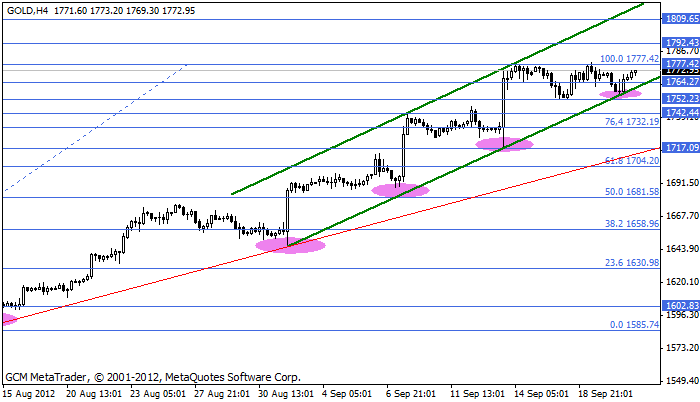Viewport: 700px width, 402px height.
Task: Select the rightmost magenta ellipse near the latest candles
Action: 620,94
